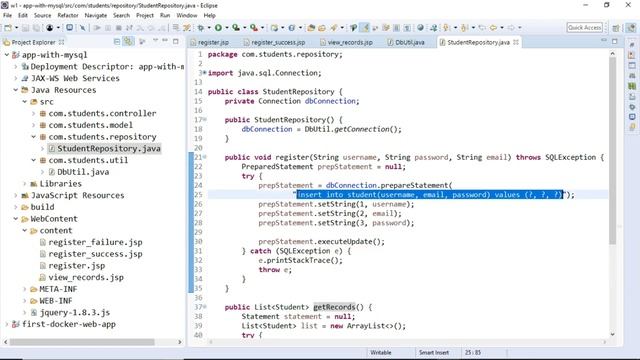Click the Open Type toolbar icon
Image resolution: width=640 pixels, height=360 pixels.
tap(311, 28)
